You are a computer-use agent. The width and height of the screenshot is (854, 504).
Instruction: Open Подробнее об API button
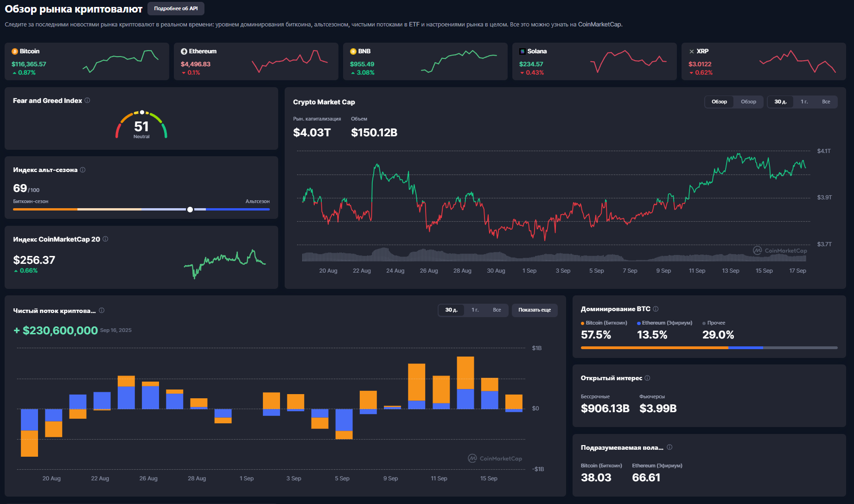[x=176, y=8]
